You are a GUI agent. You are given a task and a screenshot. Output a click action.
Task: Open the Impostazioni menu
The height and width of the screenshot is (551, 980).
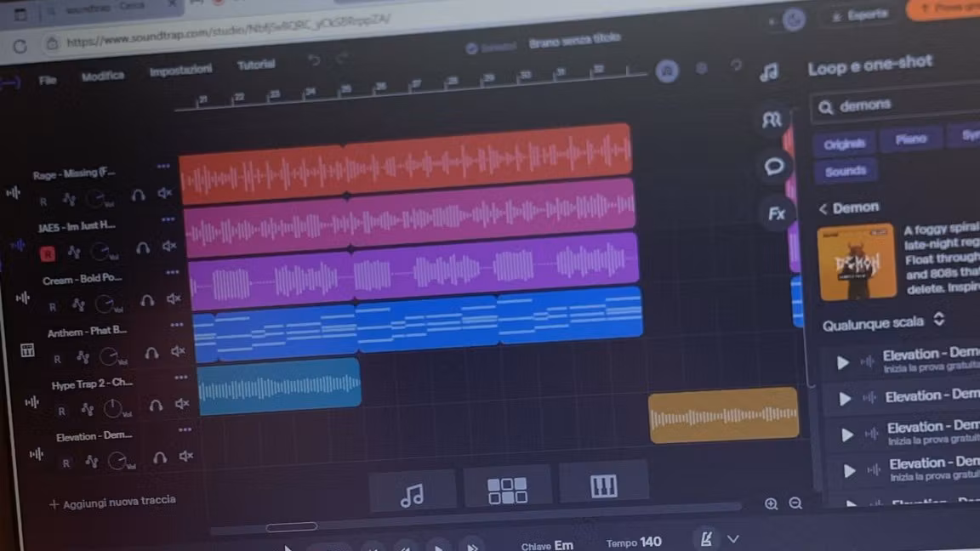point(180,71)
